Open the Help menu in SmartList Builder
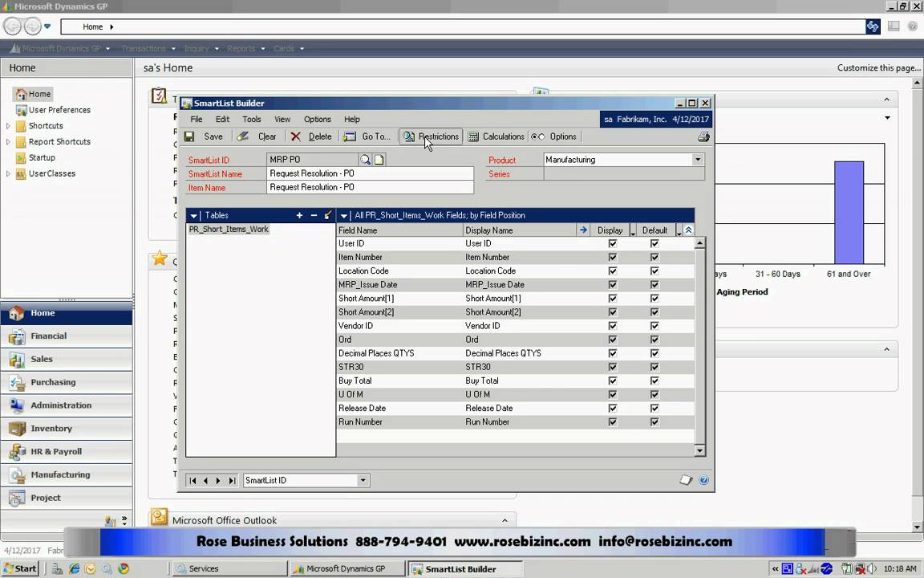 coord(352,119)
